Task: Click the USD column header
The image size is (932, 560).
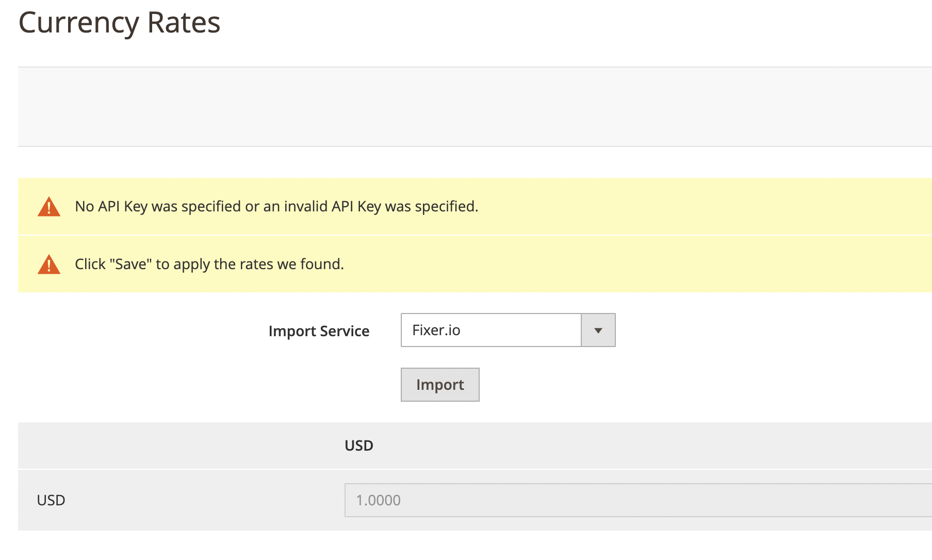Action: (x=358, y=445)
